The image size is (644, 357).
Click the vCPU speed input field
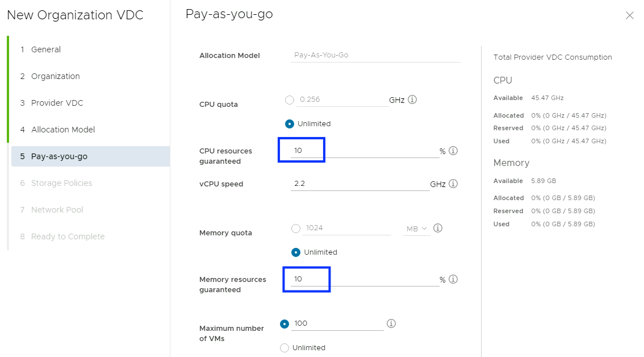[359, 184]
